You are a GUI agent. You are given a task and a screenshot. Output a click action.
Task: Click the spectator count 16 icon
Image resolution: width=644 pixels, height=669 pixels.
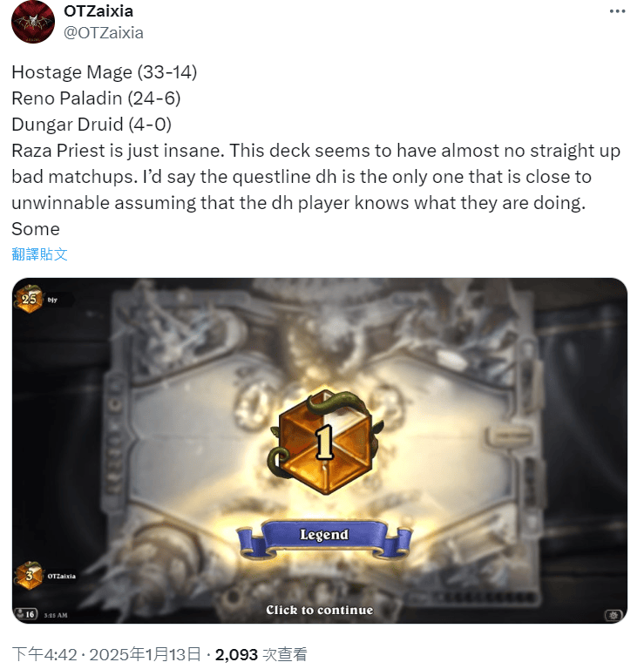click(26, 614)
